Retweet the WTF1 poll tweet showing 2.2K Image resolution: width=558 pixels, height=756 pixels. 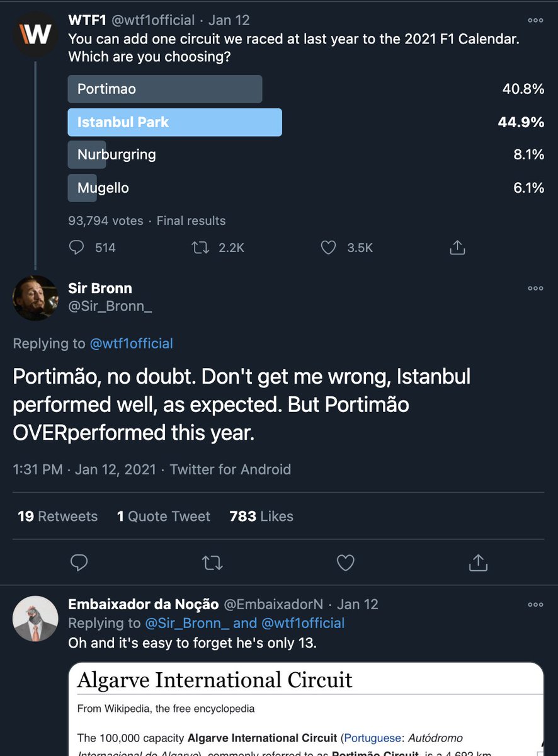click(x=200, y=248)
